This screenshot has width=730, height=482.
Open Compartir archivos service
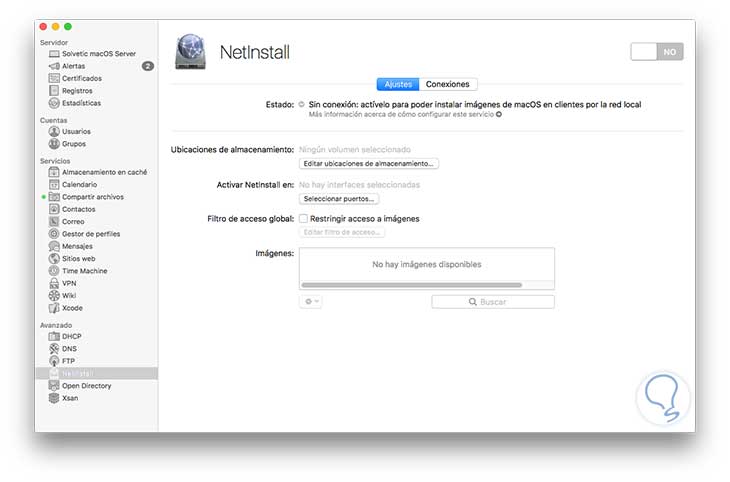pos(86,197)
